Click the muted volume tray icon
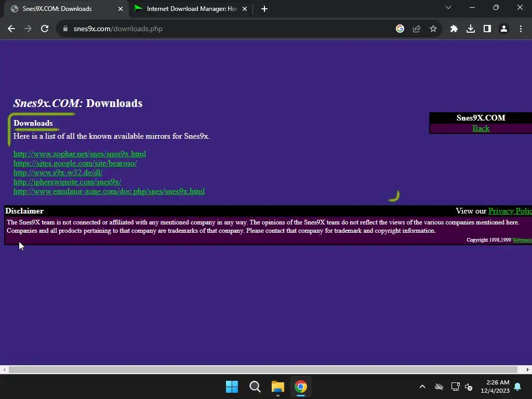The width and height of the screenshot is (532, 399). pyautogui.click(x=469, y=387)
